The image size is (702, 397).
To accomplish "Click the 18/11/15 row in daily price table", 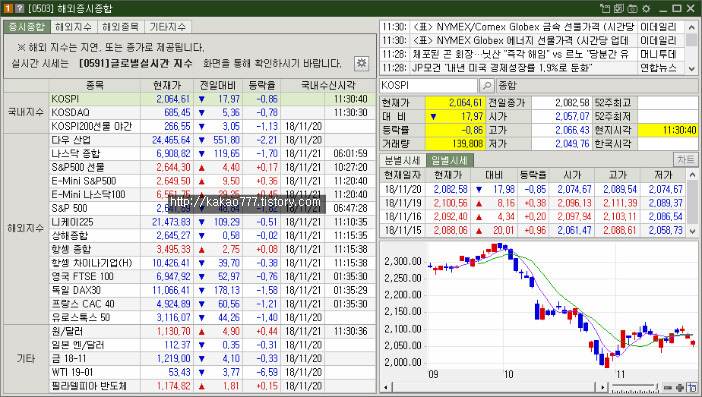I will (x=533, y=230).
